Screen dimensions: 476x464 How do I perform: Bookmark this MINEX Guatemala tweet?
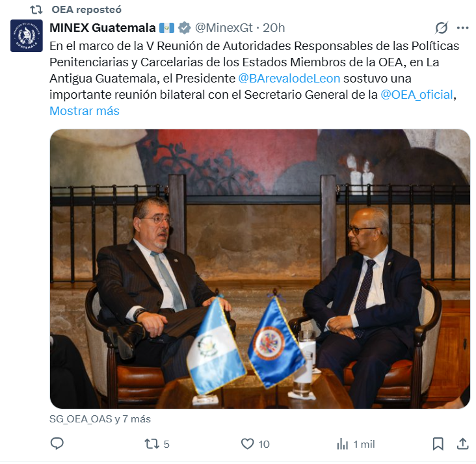[438, 444]
